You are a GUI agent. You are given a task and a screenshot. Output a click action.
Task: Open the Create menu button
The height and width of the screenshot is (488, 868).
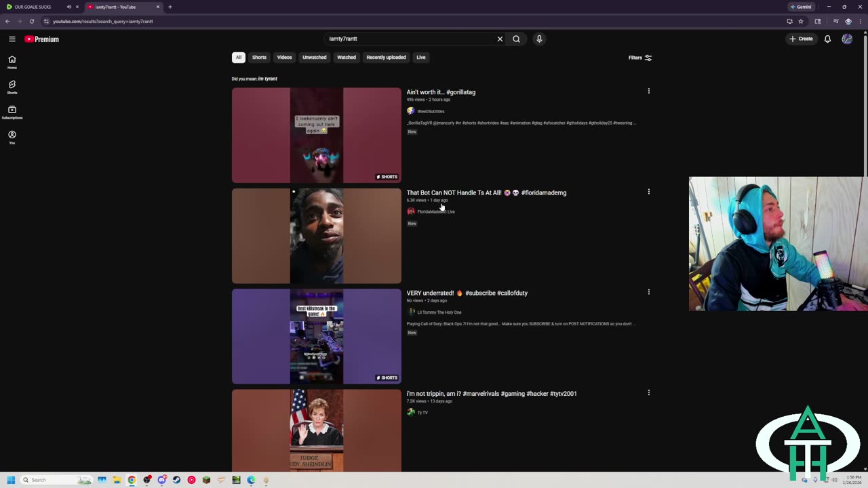[801, 39]
